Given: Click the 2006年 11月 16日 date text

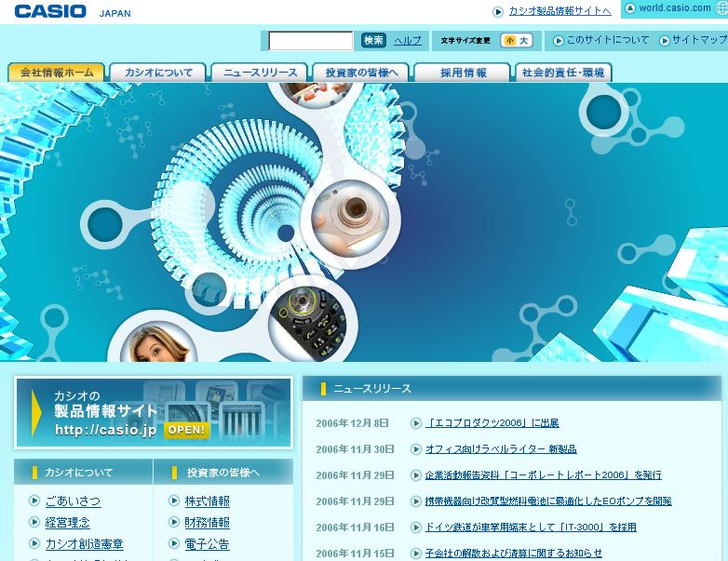Looking at the screenshot, I should pos(356,528).
